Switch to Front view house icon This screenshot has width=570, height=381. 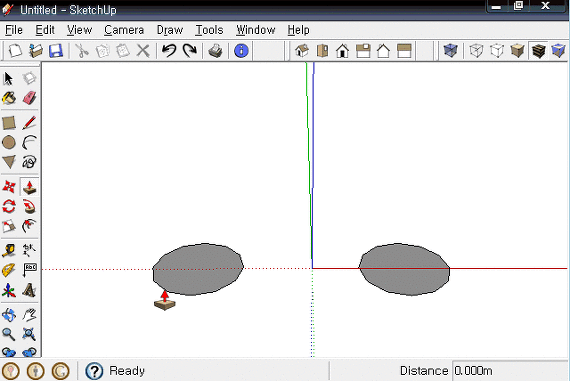tap(342, 51)
